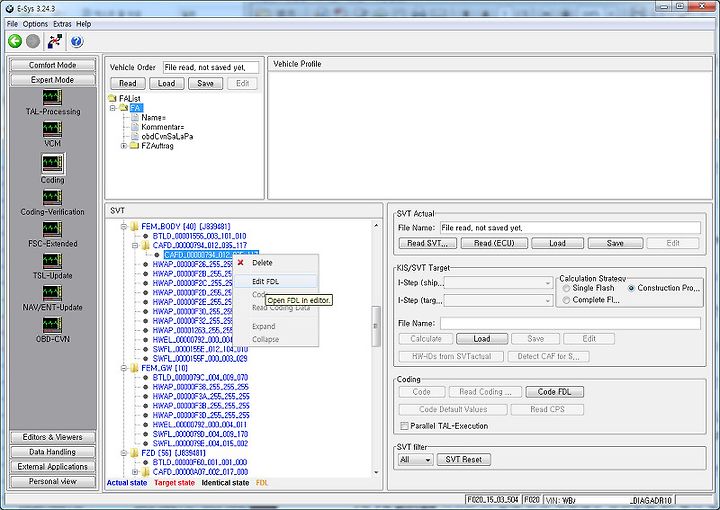720x510 pixels.
Task: Click SVT tree scroll up arrow
Action: tap(376, 225)
